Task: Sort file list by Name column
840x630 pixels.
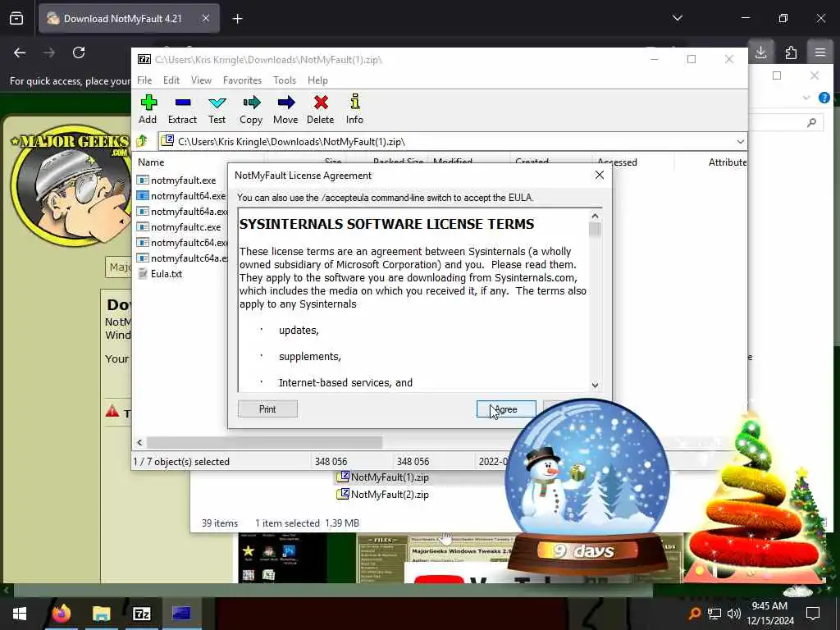Action: point(151,162)
